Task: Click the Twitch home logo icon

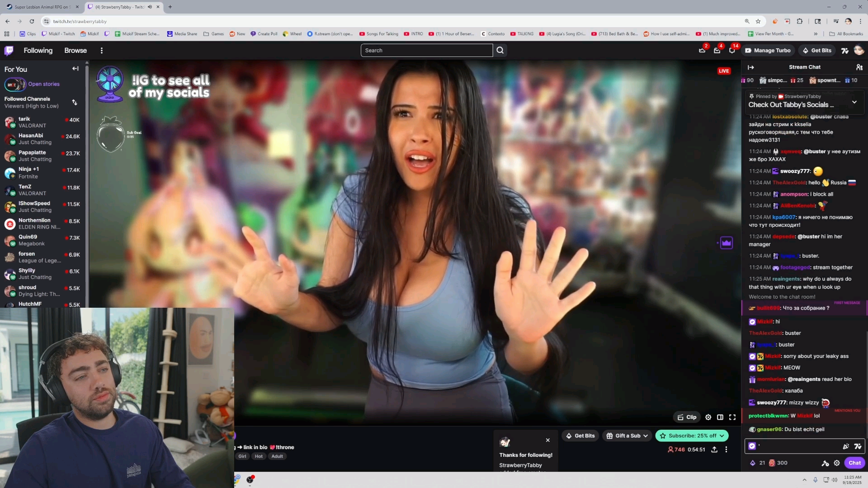Action: click(9, 51)
